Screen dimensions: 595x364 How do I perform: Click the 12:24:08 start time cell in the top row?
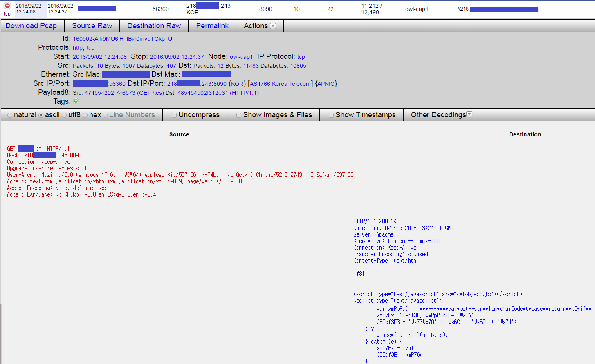(x=29, y=9)
